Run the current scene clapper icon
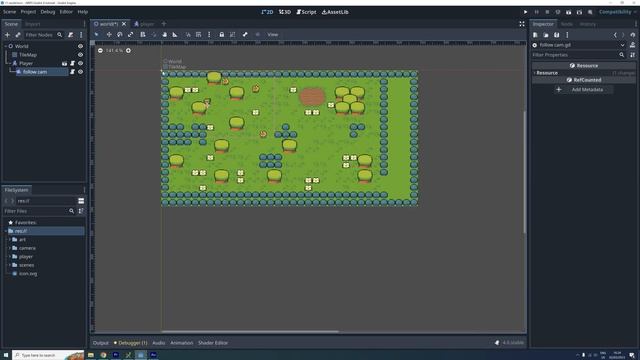640x360 pixels. coord(569,12)
